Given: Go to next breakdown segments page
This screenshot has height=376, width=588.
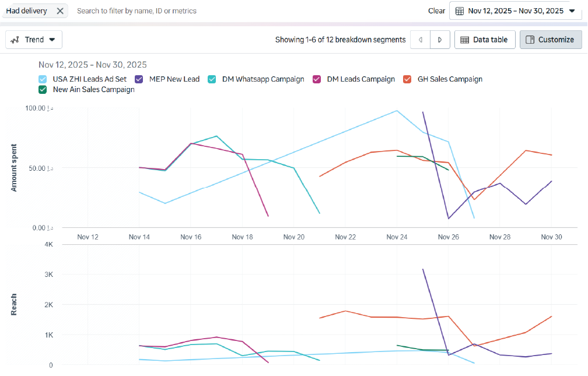Looking at the screenshot, I should click(x=440, y=40).
